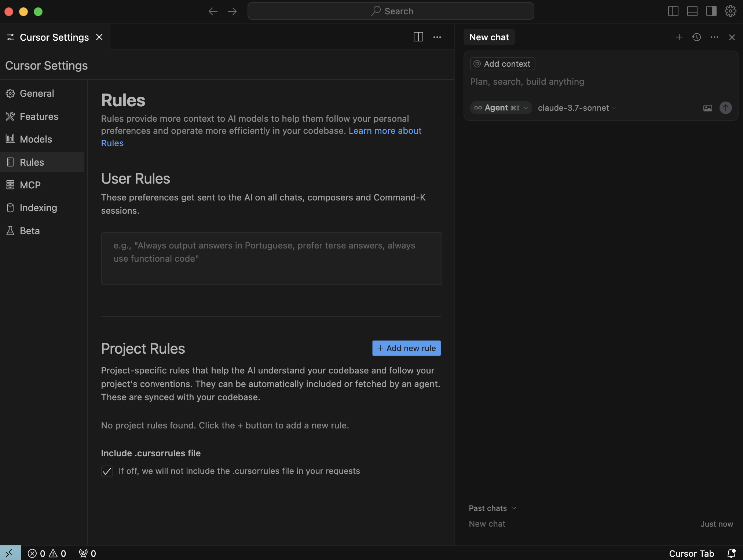This screenshot has width=743, height=560.
Task: Go forward with the right arrow
Action: tap(232, 11)
